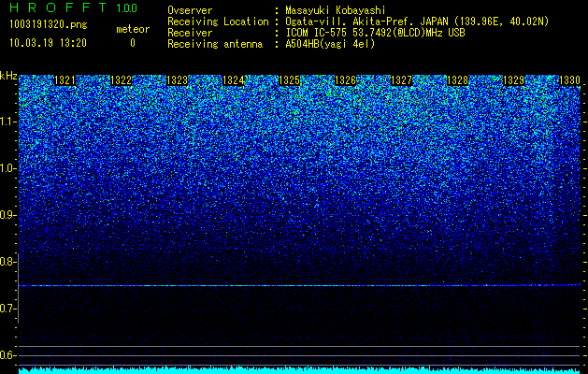
Task: Click the 0.8 kHz axis label
Action: [7, 262]
